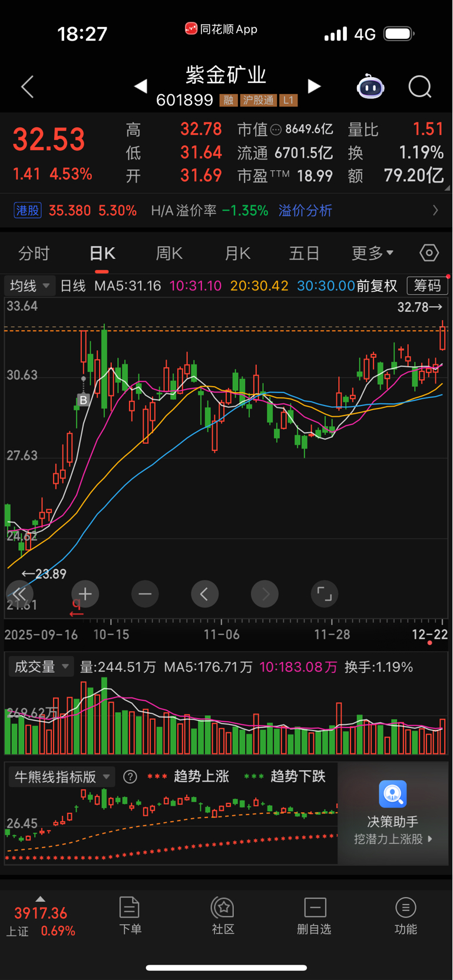Open 更多 period dropdown

click(x=372, y=254)
